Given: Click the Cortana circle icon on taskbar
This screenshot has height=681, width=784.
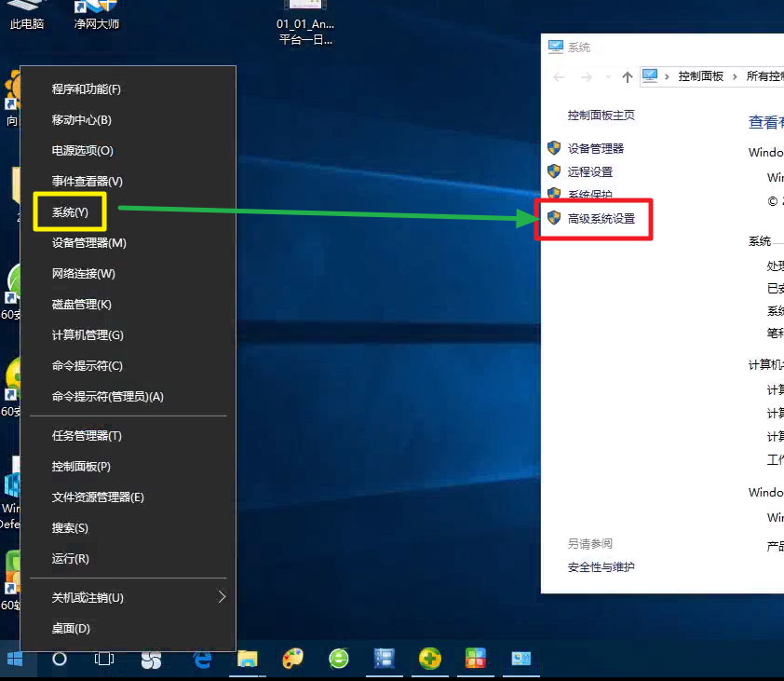Looking at the screenshot, I should [x=60, y=659].
